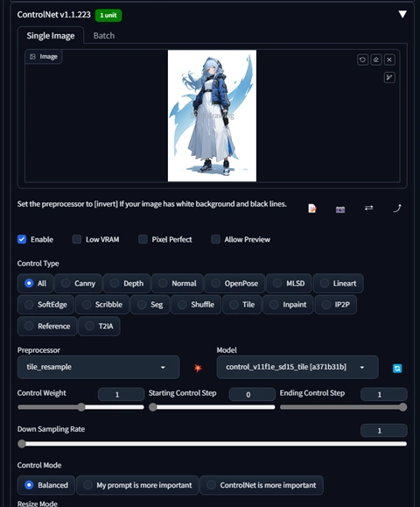Select Inpaint control type

[288, 305]
